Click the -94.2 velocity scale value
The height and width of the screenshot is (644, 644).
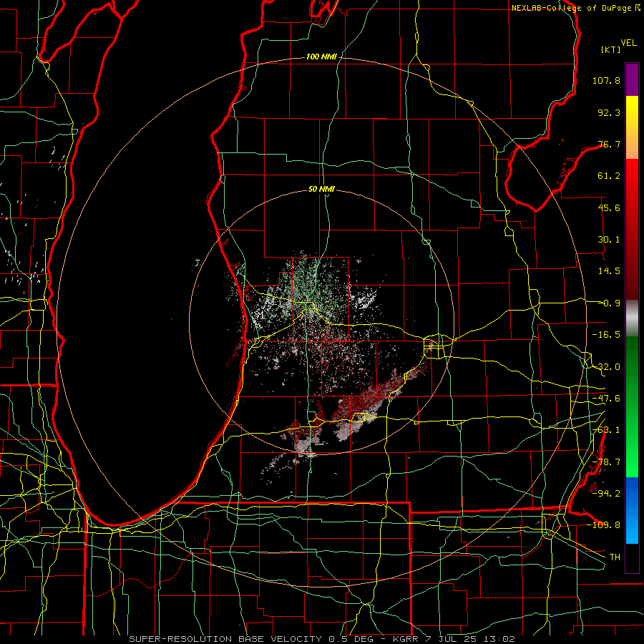[x=606, y=493]
